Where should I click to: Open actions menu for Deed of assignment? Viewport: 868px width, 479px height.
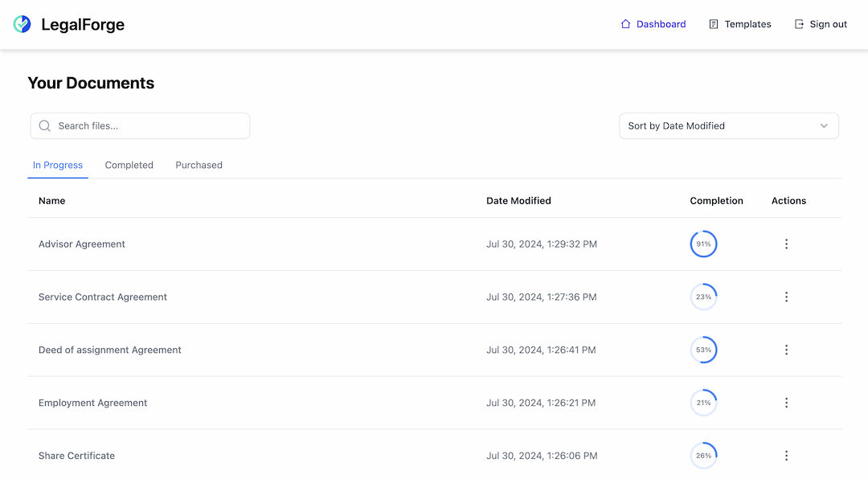pyautogui.click(x=786, y=350)
